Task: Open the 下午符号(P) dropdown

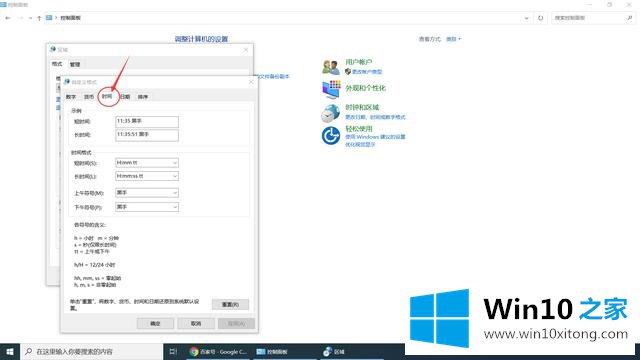Action: pyautogui.click(x=147, y=207)
